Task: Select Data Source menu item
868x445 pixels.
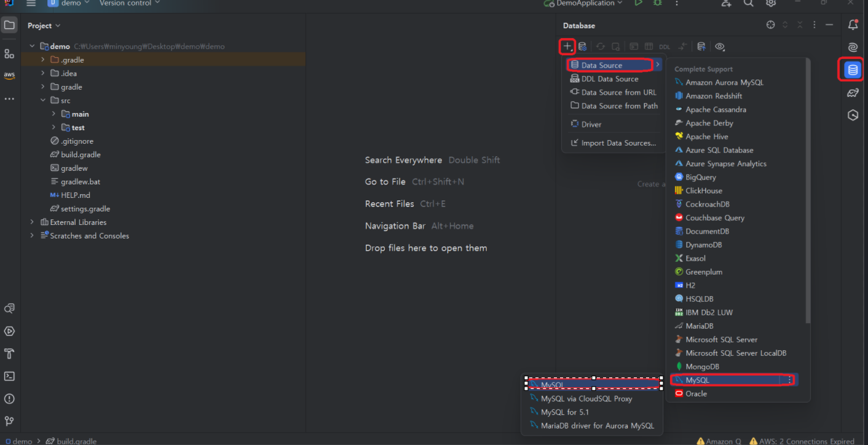Action: point(614,65)
